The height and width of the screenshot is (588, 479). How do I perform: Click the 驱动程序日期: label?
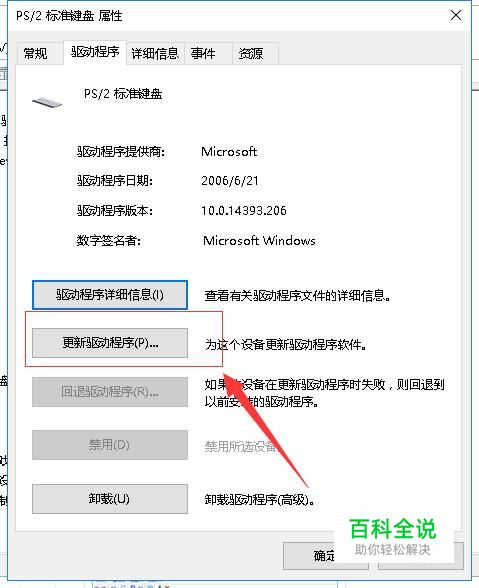click(115, 181)
